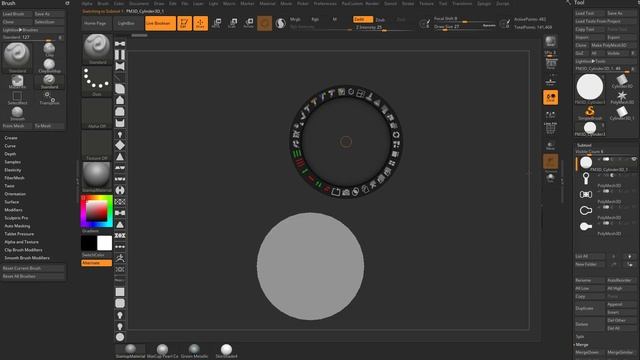Click the BPR render icon at right shelf
Image resolution: width=640 pixels, height=360 pixels.
pos(551,42)
